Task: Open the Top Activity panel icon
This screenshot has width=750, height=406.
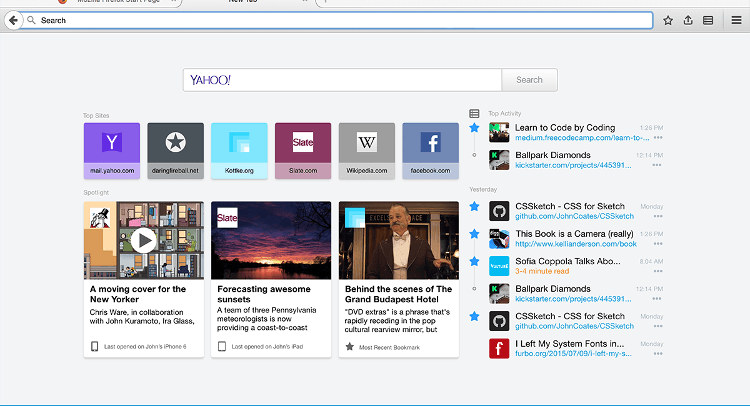Action: tap(475, 113)
